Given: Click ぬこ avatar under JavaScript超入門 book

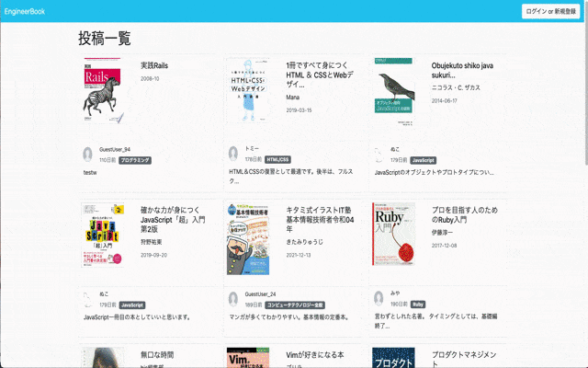Looking at the screenshot, I should [x=88, y=299].
